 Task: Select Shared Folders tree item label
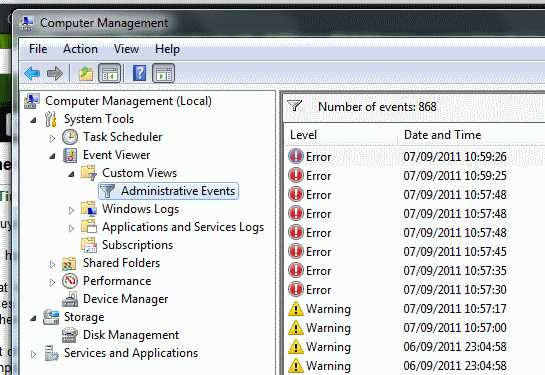[x=121, y=263]
